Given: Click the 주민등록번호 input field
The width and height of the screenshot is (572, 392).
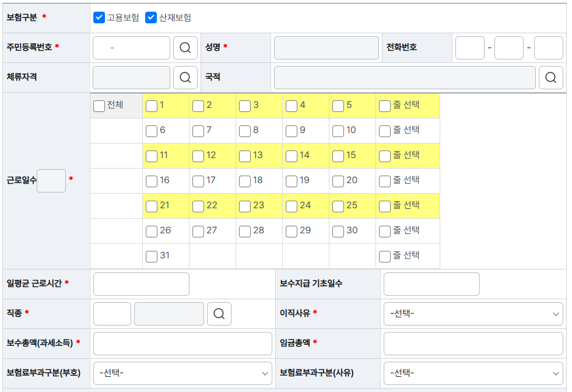Looking at the screenshot, I should click(x=131, y=48).
